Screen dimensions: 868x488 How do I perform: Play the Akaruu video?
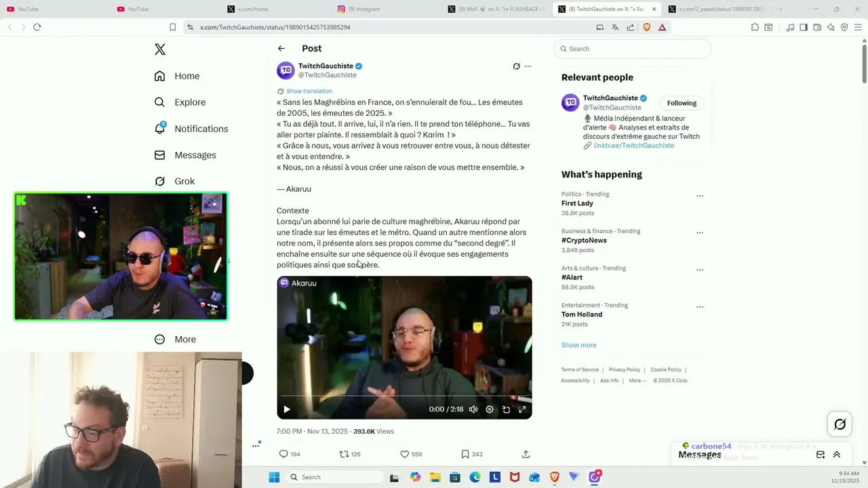tap(287, 409)
